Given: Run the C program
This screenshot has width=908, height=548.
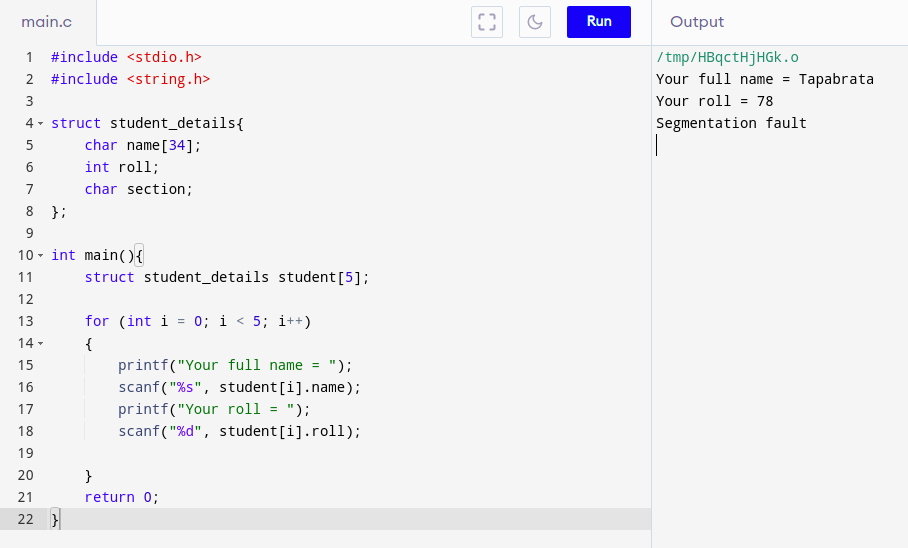Looking at the screenshot, I should click(x=599, y=22).
